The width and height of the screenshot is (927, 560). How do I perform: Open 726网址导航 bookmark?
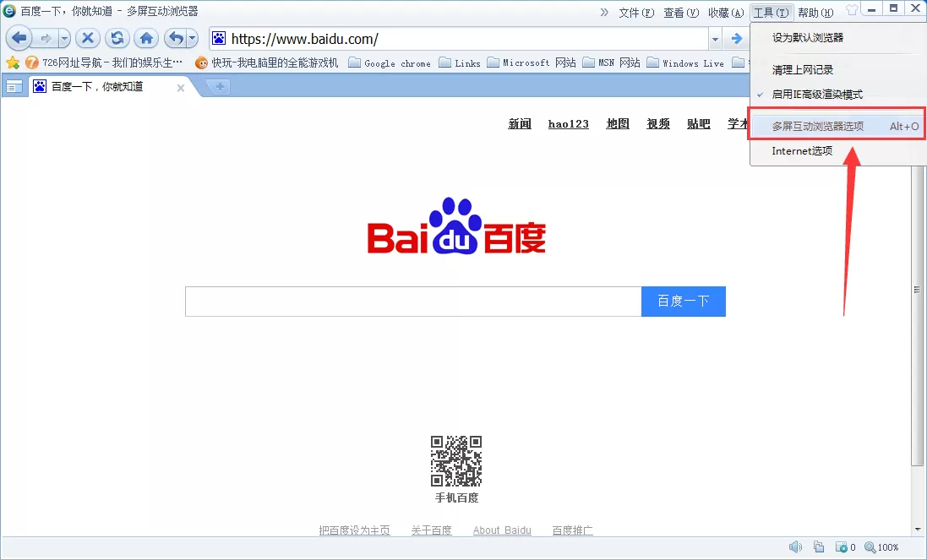(104, 63)
